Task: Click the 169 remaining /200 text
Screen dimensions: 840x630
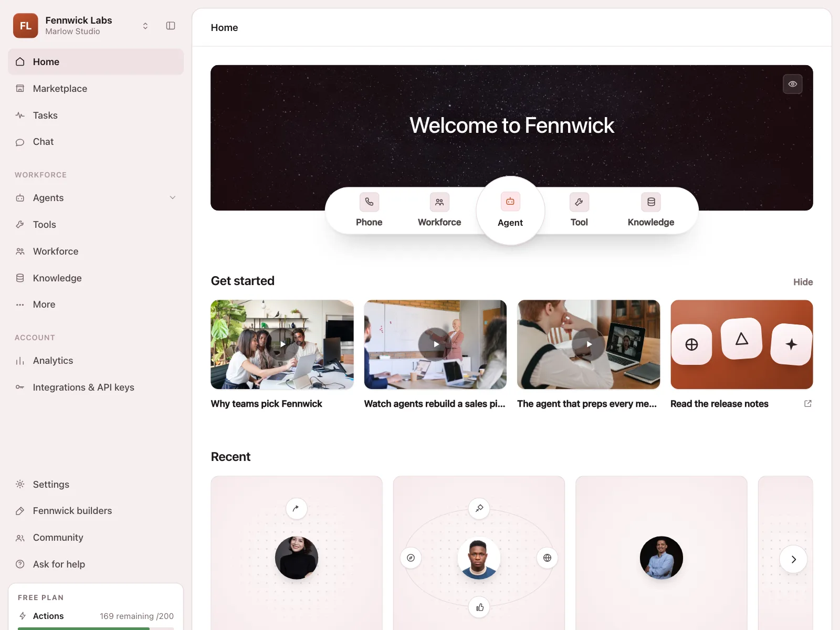Action: [136, 616]
